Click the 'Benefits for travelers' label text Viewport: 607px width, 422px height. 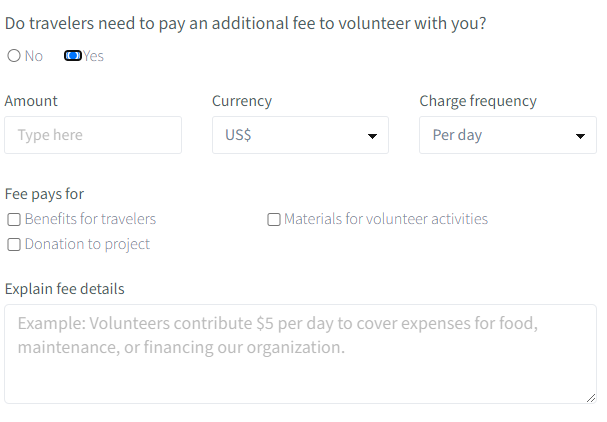(90, 219)
